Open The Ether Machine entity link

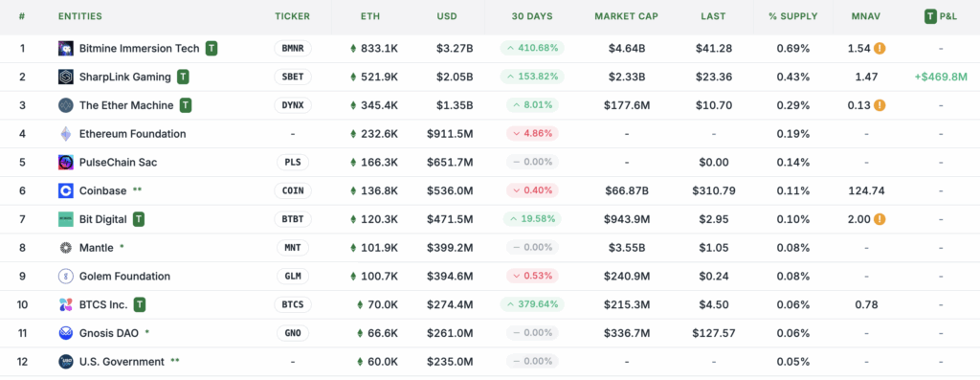(x=126, y=105)
